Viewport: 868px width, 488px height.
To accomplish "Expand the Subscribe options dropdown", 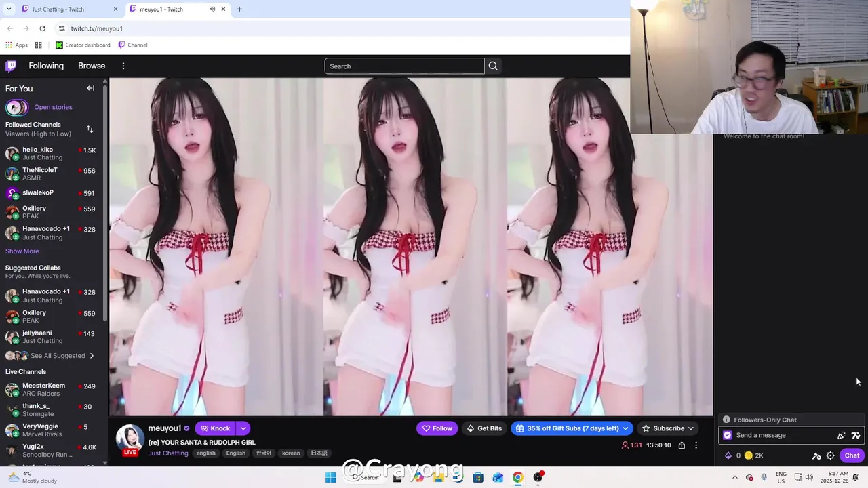I will (691, 428).
